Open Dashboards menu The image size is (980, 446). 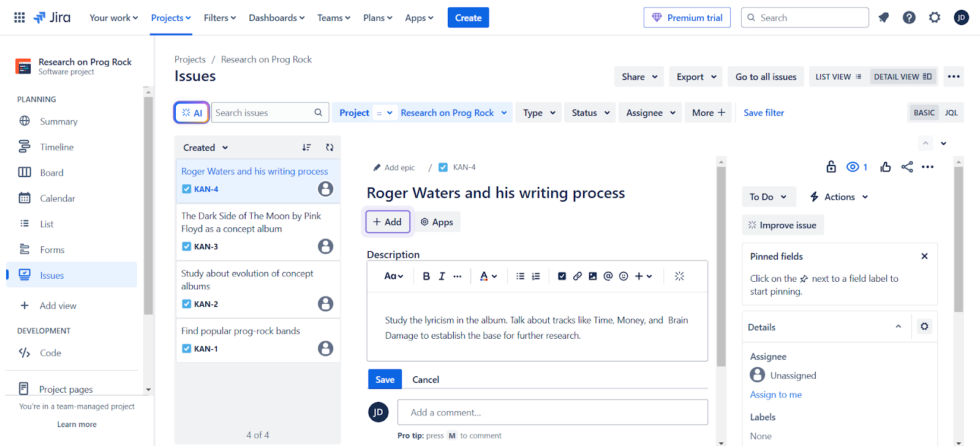point(276,18)
